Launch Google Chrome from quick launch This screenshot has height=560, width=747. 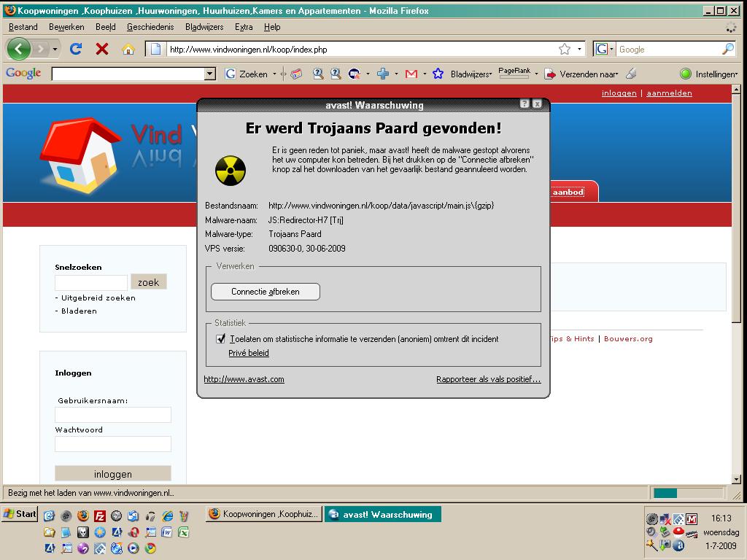[x=150, y=548]
